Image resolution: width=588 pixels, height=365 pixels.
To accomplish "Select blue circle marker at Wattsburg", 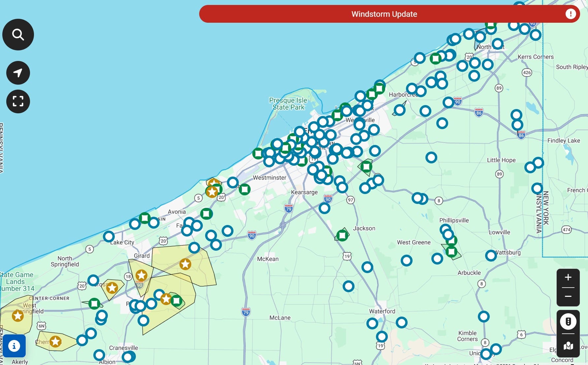I will pos(491,255).
